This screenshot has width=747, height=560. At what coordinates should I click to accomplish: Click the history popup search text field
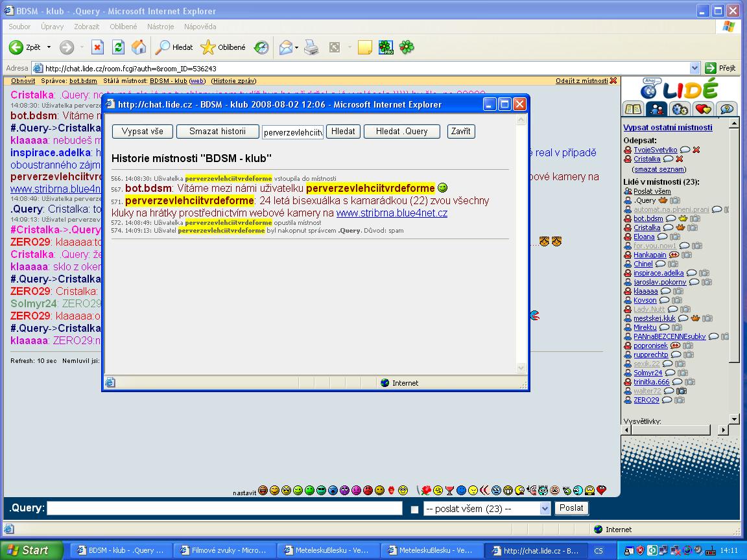tap(292, 132)
